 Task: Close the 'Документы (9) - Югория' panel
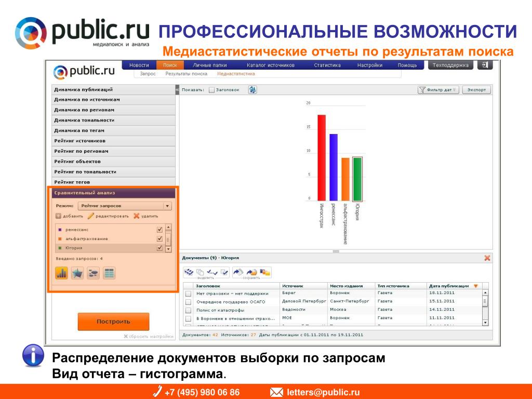pyautogui.click(x=487, y=258)
